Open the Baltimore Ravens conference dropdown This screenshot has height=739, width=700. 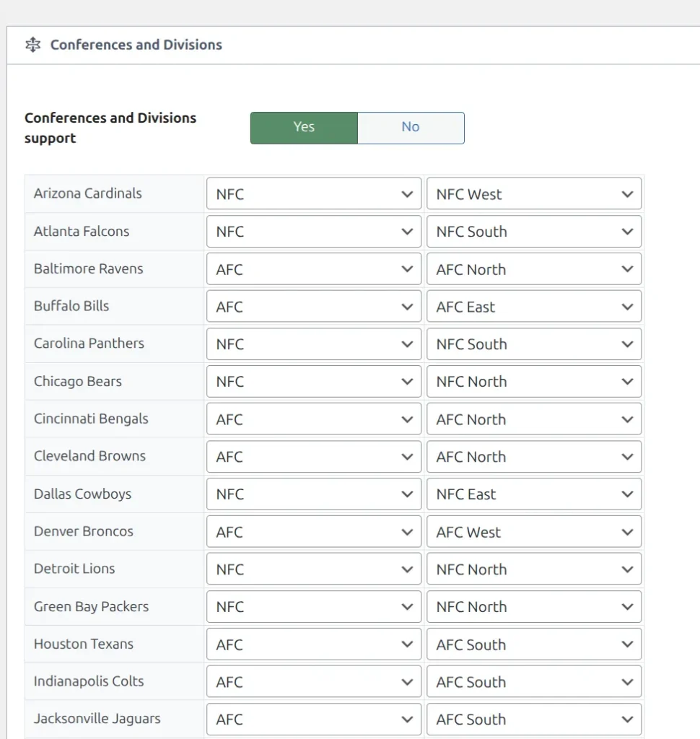coord(313,269)
